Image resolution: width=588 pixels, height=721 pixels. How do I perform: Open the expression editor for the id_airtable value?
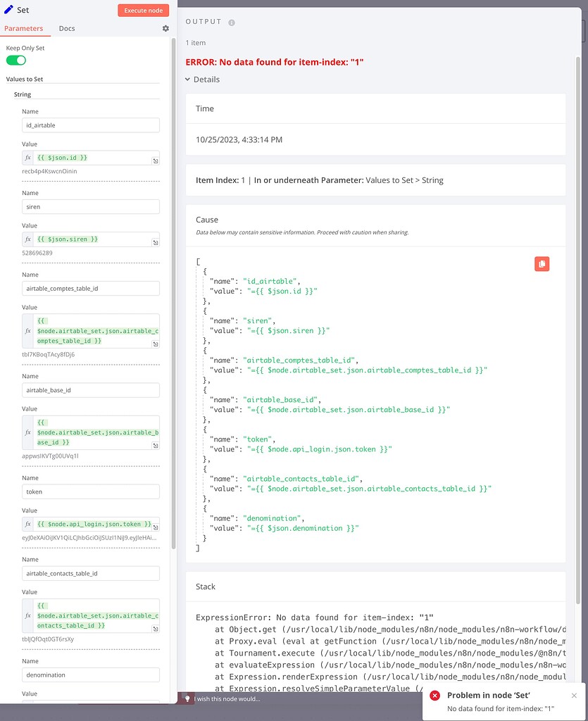coord(155,161)
